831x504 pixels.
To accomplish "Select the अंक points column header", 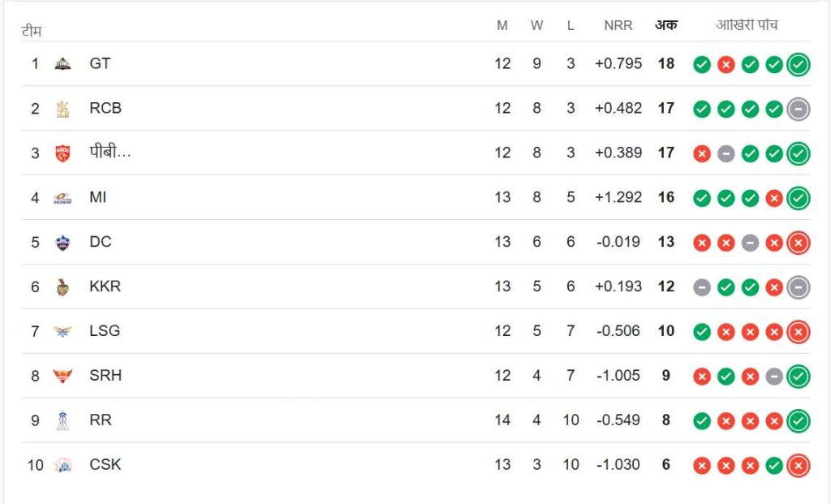I will point(666,25).
